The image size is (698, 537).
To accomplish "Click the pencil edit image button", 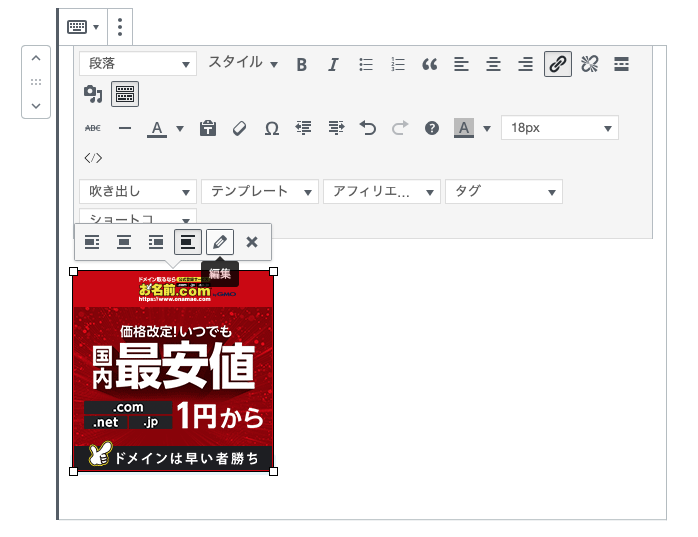I will [x=220, y=242].
